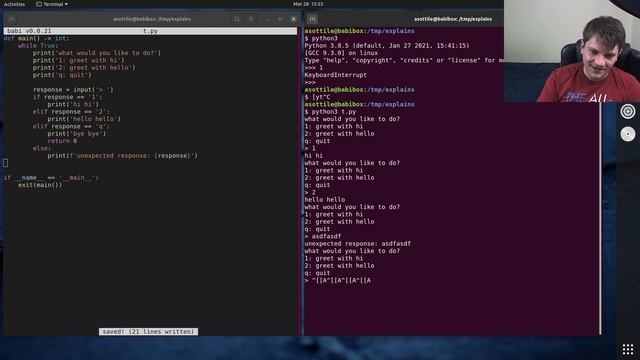Click 'babi v0.0.21' in editor header
The height and width of the screenshot is (360, 640).
(x=29, y=31)
